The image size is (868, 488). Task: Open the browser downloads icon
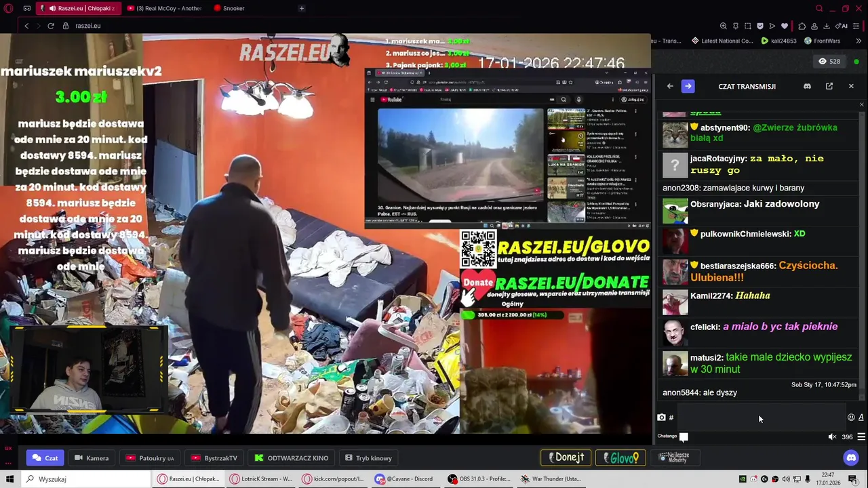click(827, 26)
